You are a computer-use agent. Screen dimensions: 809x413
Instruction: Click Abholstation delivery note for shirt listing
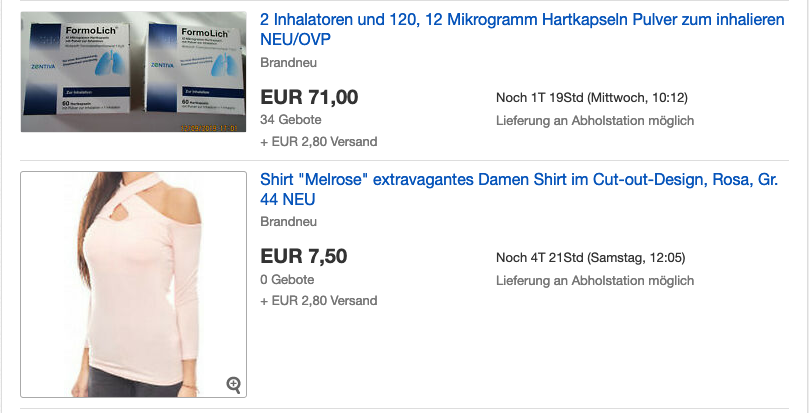(594, 280)
